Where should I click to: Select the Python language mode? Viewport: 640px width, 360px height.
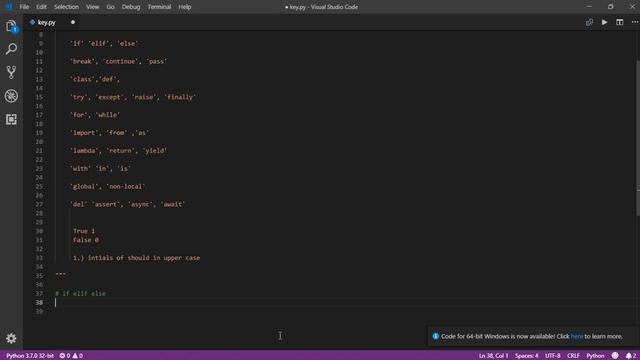pyautogui.click(x=595, y=356)
